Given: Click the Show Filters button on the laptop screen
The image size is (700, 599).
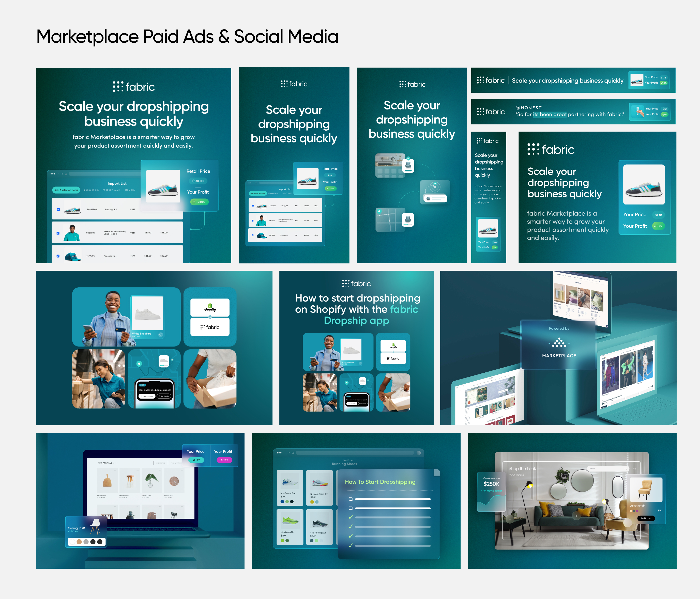Looking at the screenshot, I should pos(160,463).
